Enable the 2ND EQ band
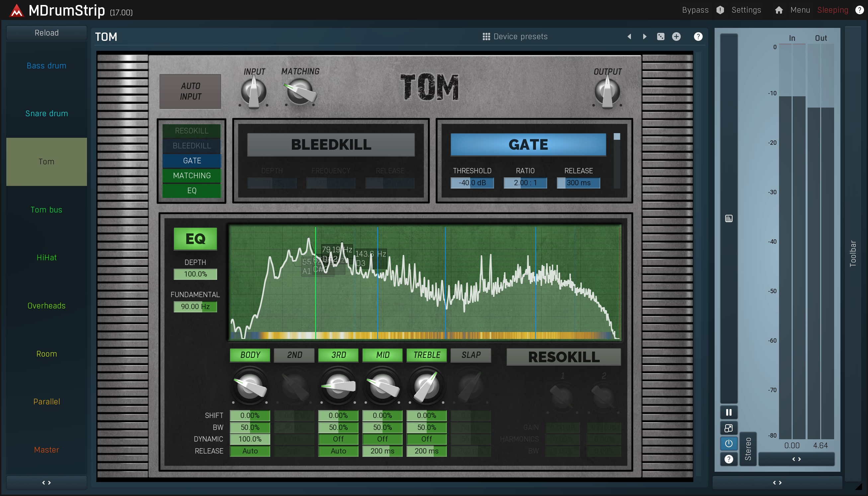Image resolution: width=868 pixels, height=496 pixels. pos(294,355)
